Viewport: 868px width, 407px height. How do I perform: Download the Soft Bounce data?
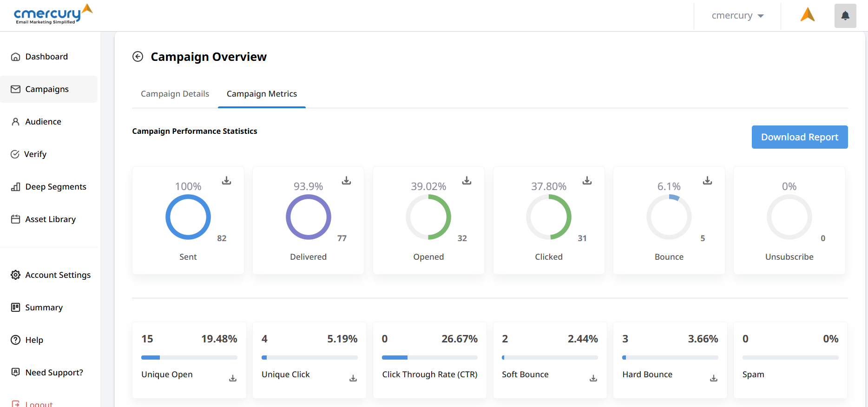click(x=593, y=378)
